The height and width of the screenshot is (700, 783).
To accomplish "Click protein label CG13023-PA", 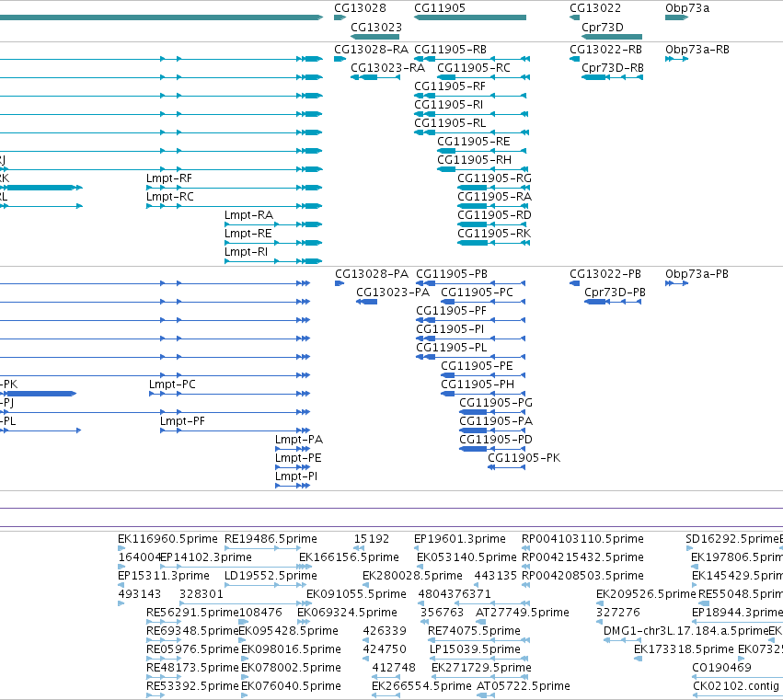I will 393,293.
